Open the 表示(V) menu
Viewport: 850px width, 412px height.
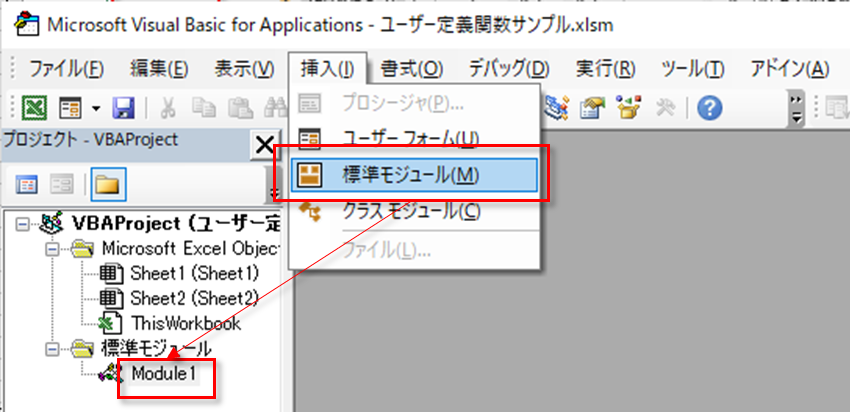[244, 69]
